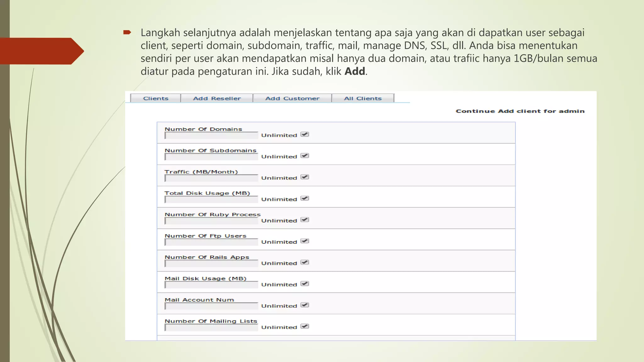Click the 'Number Of Rails Apps' label
Viewport: 644px width, 362px height.
point(207,257)
